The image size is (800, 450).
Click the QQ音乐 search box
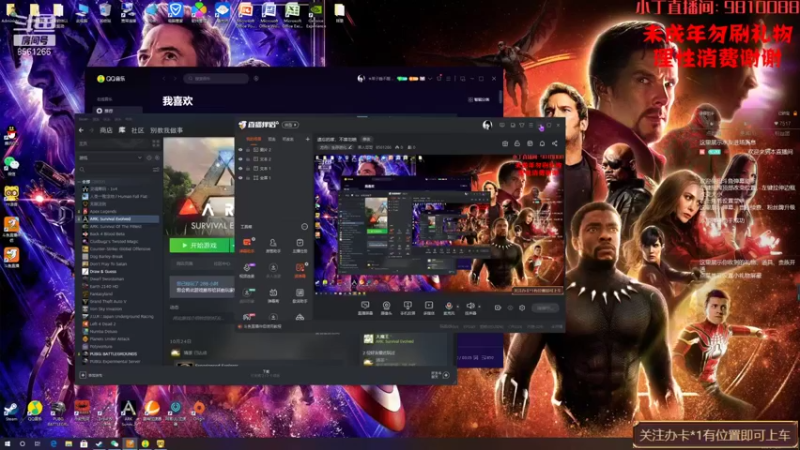[x=216, y=79]
